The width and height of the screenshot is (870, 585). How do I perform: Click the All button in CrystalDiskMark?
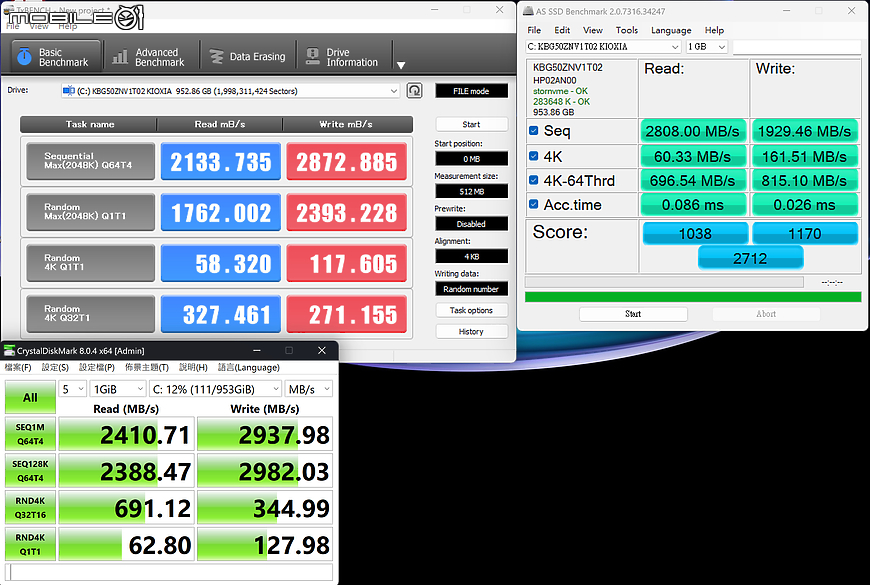[x=31, y=397]
